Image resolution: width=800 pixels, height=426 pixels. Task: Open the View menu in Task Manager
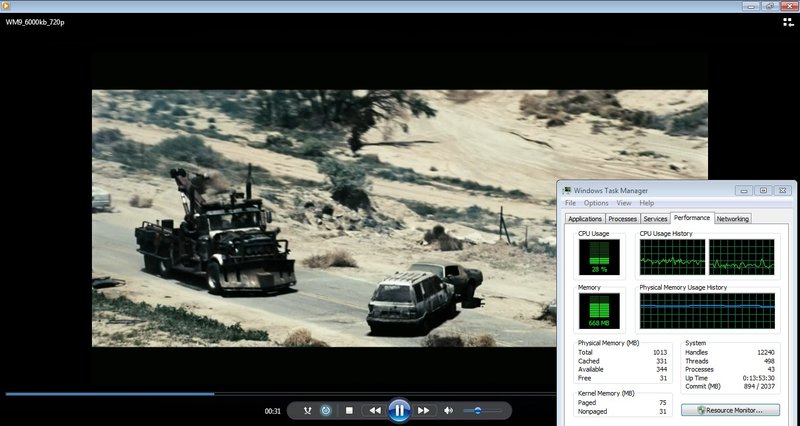click(623, 203)
